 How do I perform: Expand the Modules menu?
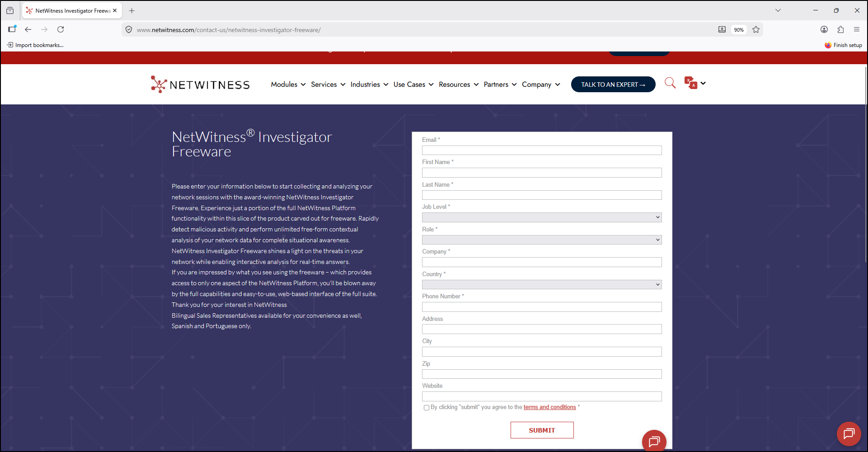pyautogui.click(x=288, y=85)
